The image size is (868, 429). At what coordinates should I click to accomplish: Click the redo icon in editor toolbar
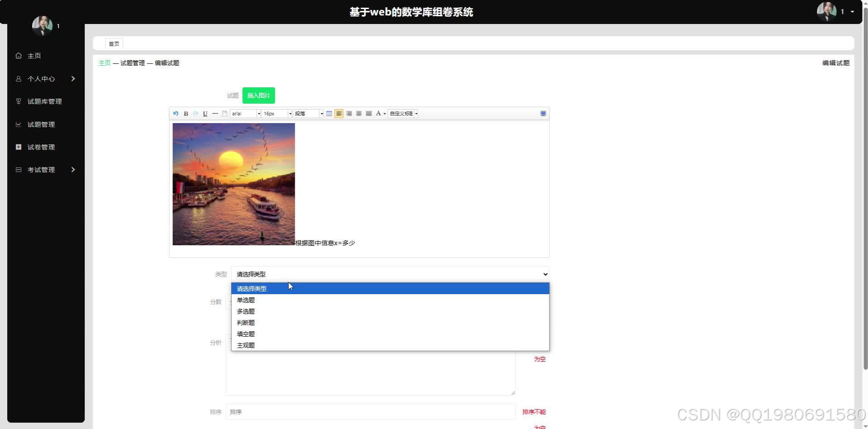(196, 114)
